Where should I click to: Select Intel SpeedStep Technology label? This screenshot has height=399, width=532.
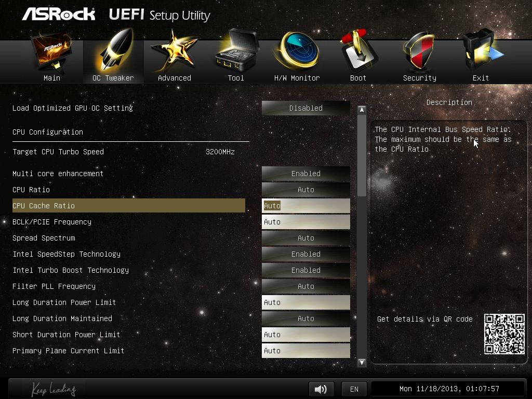(66, 254)
